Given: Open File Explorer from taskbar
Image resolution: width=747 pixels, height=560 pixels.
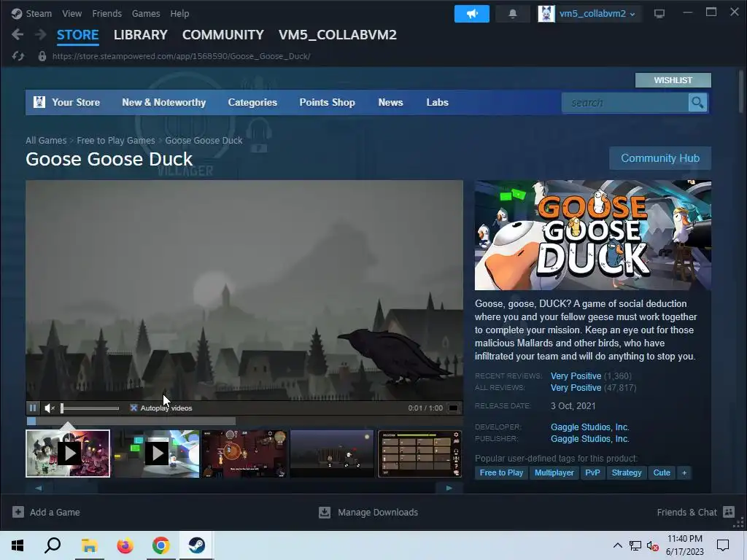Looking at the screenshot, I should (89, 545).
